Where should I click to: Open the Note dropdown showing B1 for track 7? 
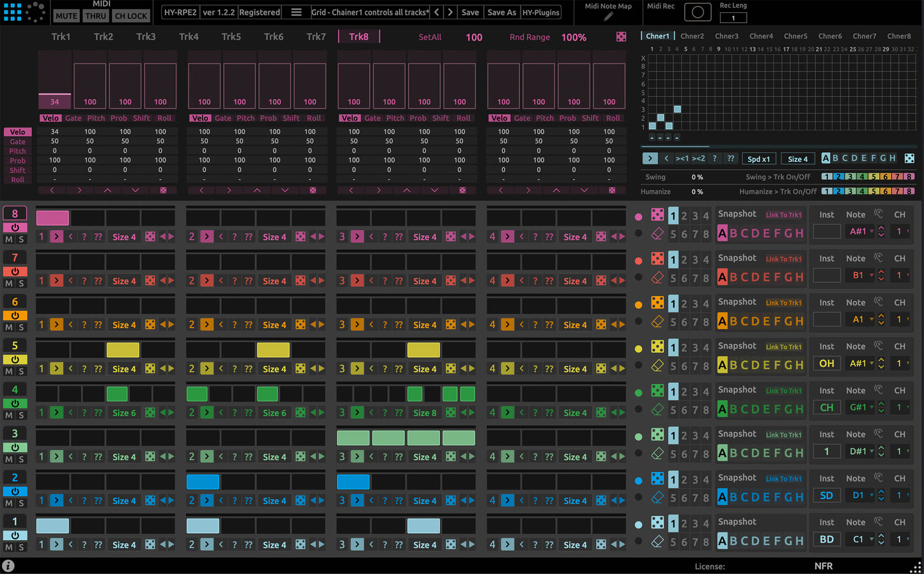click(860, 275)
